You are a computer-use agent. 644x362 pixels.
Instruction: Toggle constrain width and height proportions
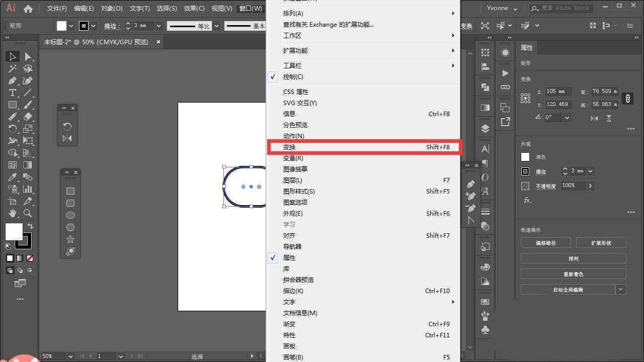[x=627, y=99]
